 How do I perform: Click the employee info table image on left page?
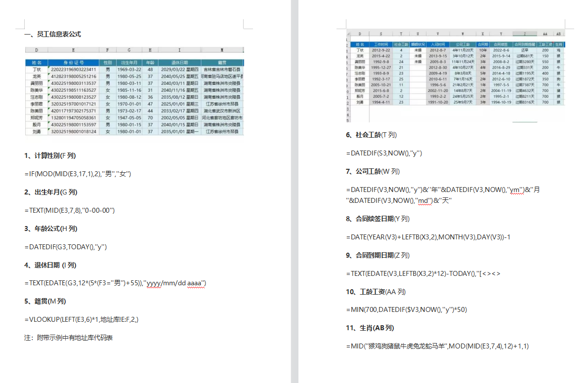click(x=134, y=91)
